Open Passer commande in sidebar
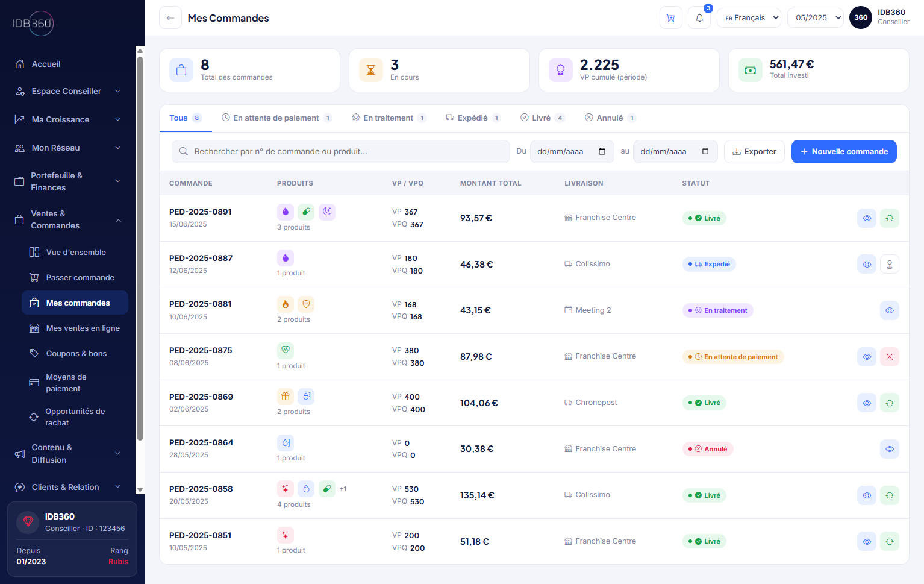This screenshot has height=584, width=924. click(75, 277)
